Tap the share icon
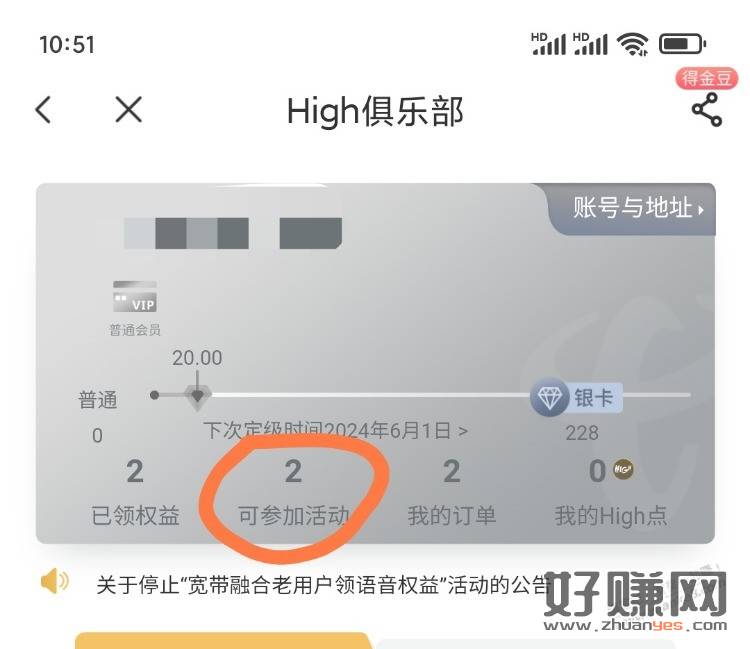This screenshot has height=649, width=750. coord(706,110)
